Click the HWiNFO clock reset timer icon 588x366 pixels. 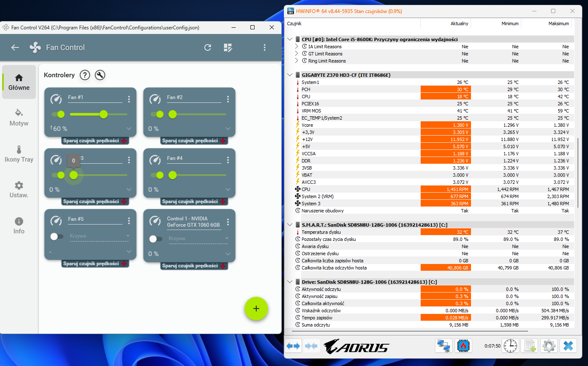click(510, 346)
